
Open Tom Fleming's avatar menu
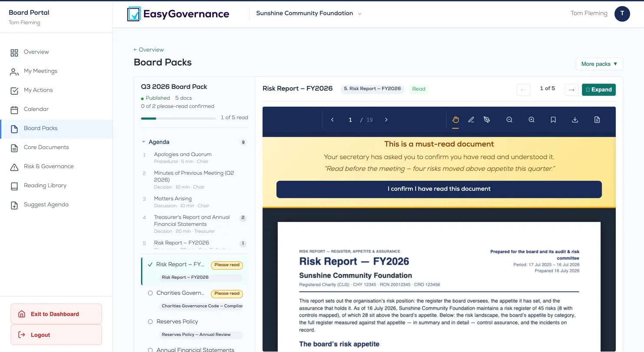622,14
